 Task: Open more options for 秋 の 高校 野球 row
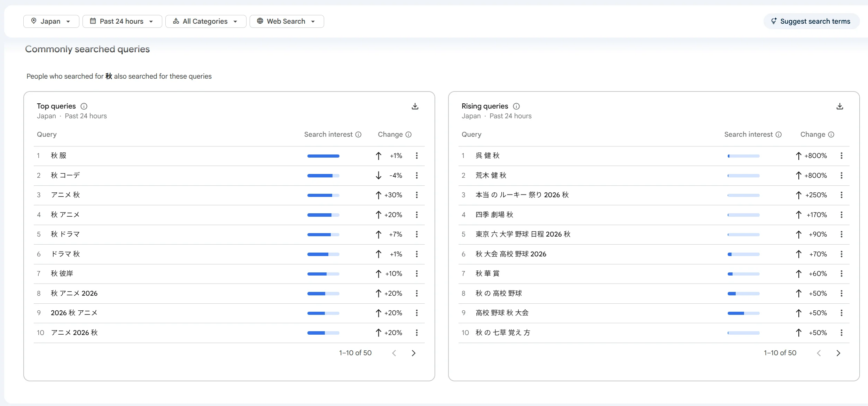click(x=842, y=293)
